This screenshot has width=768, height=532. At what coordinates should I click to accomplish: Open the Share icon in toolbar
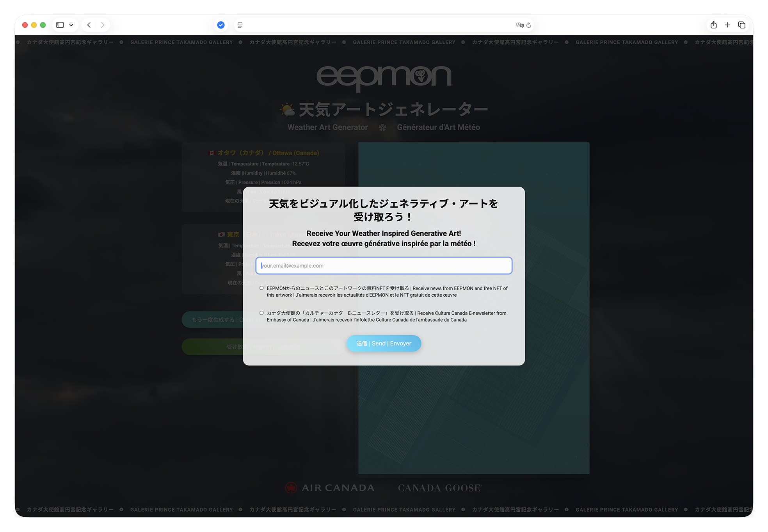tap(713, 25)
